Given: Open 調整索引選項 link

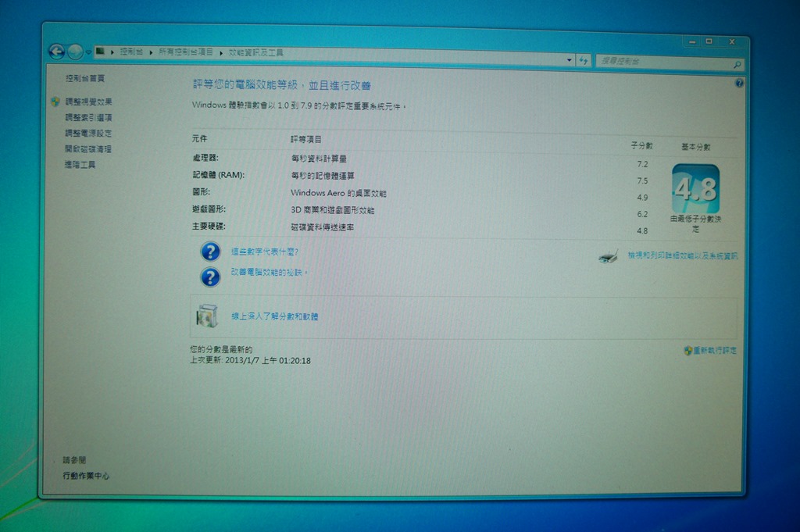Looking at the screenshot, I should pyautogui.click(x=88, y=117).
